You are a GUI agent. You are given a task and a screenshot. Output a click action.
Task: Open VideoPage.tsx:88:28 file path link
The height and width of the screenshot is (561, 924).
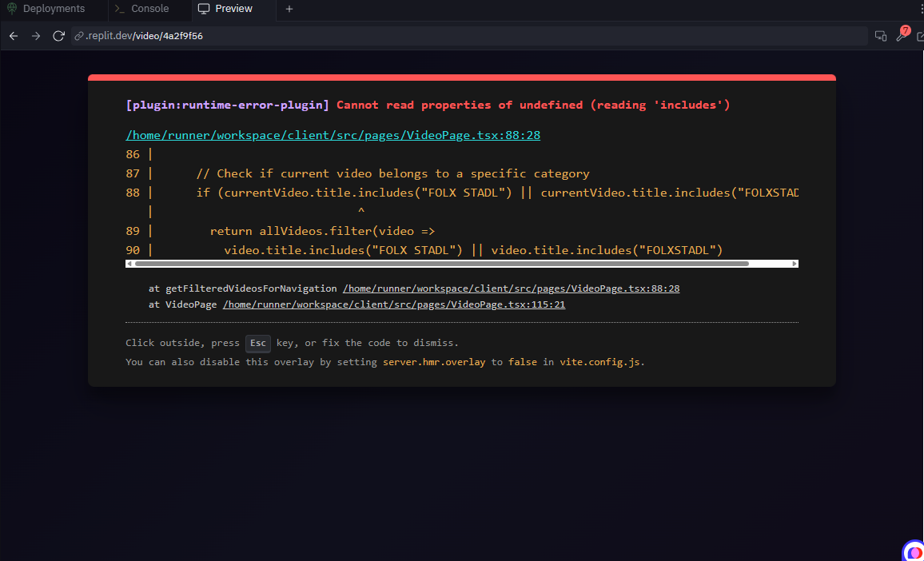[333, 135]
